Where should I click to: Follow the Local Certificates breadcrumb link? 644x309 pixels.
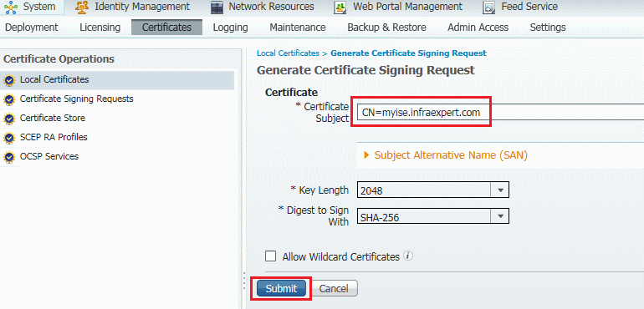coord(288,53)
